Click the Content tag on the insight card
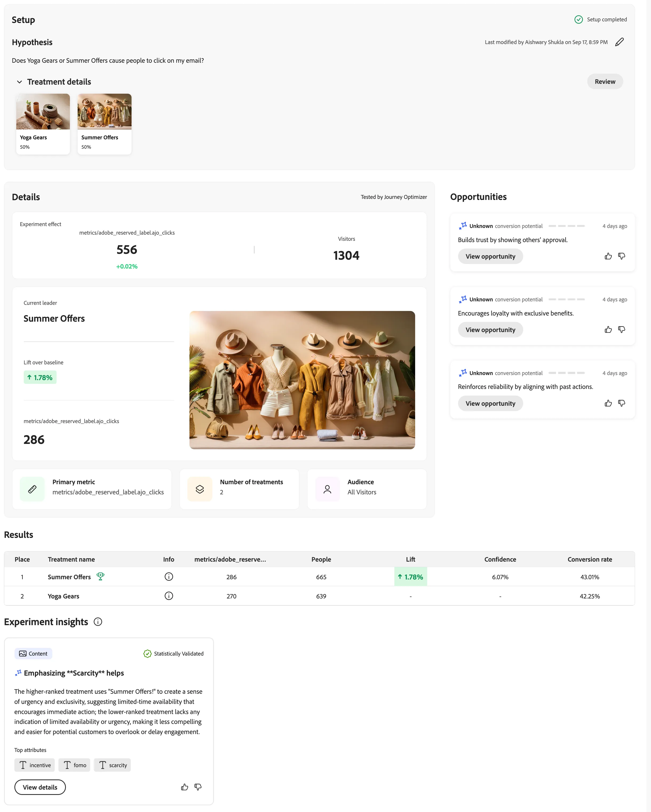Image resolution: width=651 pixels, height=812 pixels. point(33,653)
